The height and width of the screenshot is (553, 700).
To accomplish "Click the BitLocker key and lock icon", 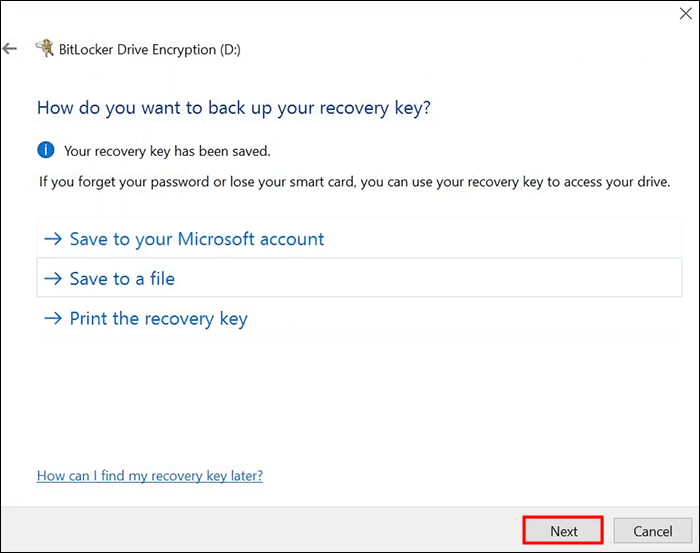I will 44,48.
